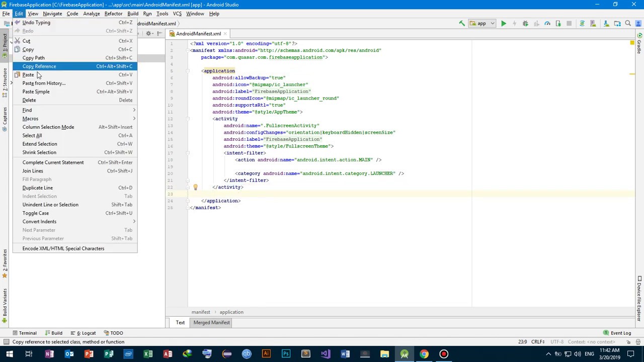Attach debugger to Android process icon
Viewport: 644px width, 362px height.
coord(558,24)
